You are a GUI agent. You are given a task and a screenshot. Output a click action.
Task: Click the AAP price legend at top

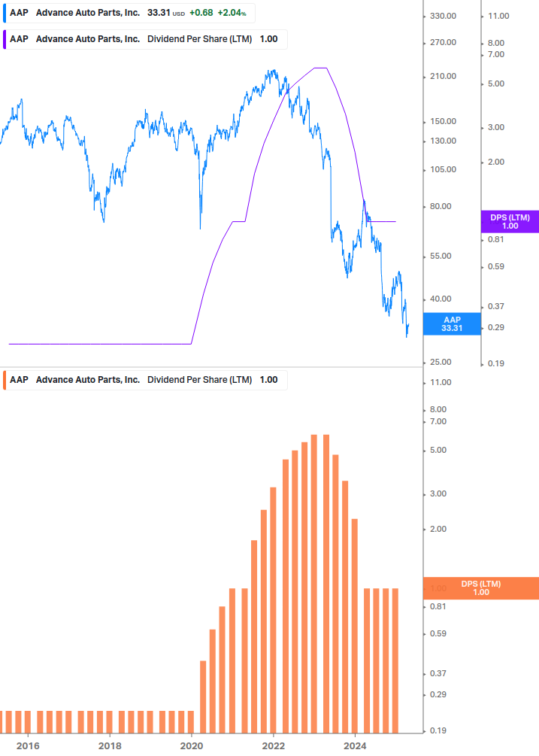(129, 13)
